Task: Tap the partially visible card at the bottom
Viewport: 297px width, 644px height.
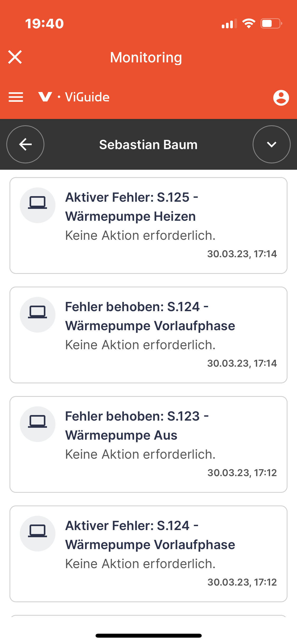Action: (x=148, y=616)
